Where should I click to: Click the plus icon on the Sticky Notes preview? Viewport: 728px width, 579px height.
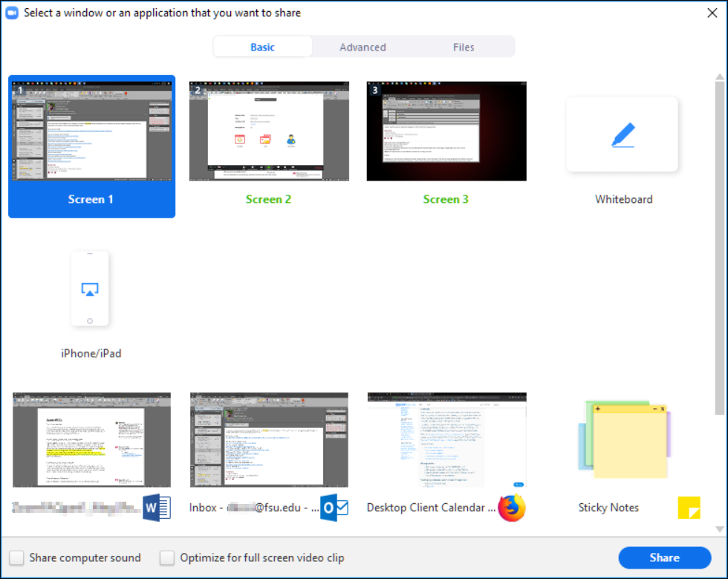click(597, 410)
